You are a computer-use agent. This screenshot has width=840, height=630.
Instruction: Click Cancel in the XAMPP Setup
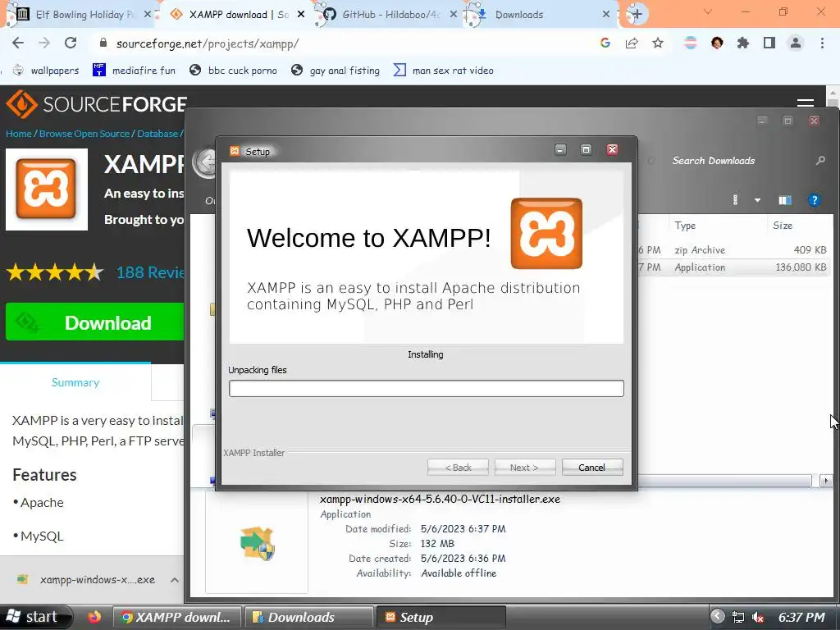(x=592, y=467)
